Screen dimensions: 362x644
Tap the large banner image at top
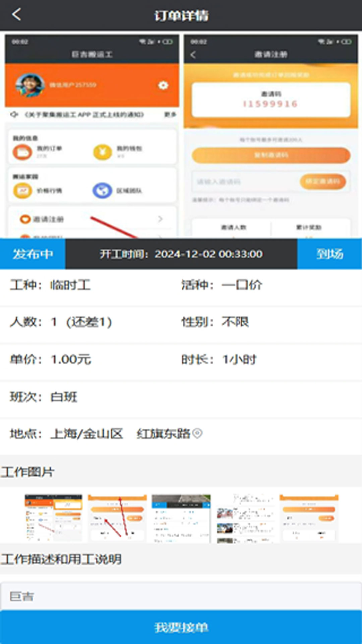[x=181, y=135]
